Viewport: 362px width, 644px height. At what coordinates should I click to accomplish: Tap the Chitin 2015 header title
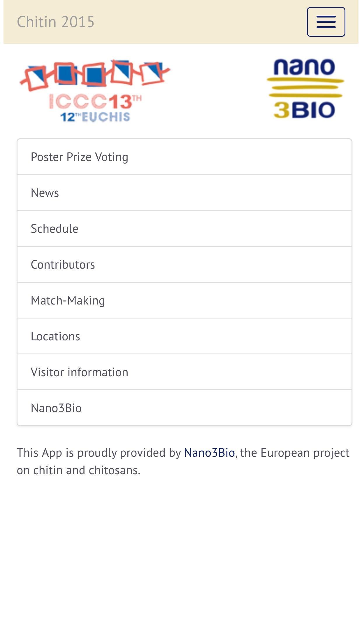pyautogui.click(x=56, y=22)
